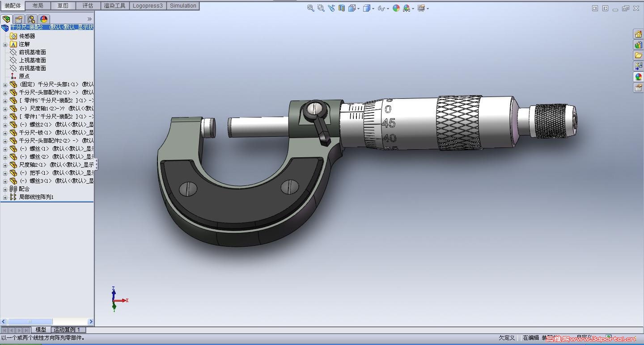
Task: Open SolidWorks Resources home icon
Action: [x=638, y=34]
